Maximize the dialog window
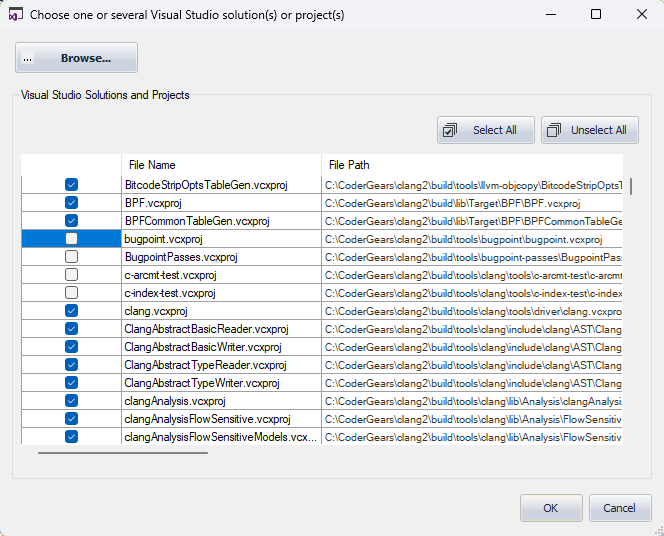Screen dimensions: 664x536 point(596,15)
